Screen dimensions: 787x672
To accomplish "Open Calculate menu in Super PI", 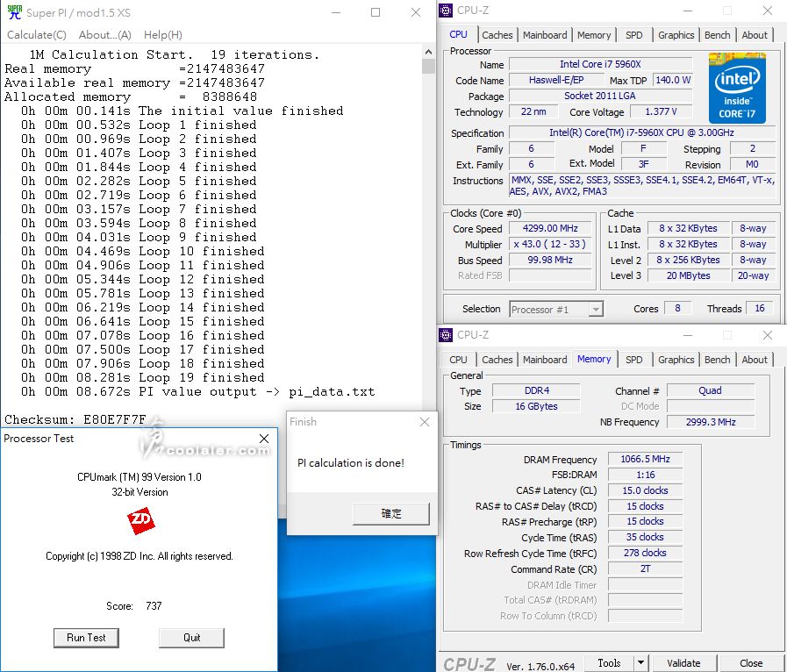I will [x=37, y=34].
